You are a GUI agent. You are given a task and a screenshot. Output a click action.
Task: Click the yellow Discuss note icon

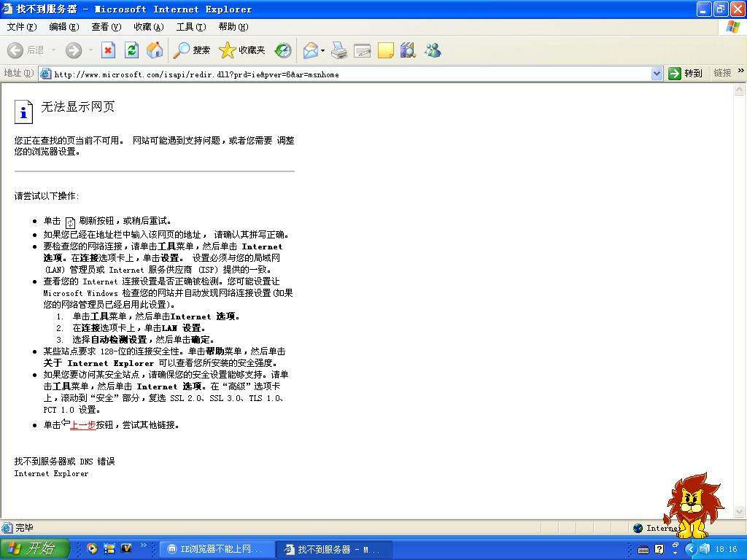385,50
